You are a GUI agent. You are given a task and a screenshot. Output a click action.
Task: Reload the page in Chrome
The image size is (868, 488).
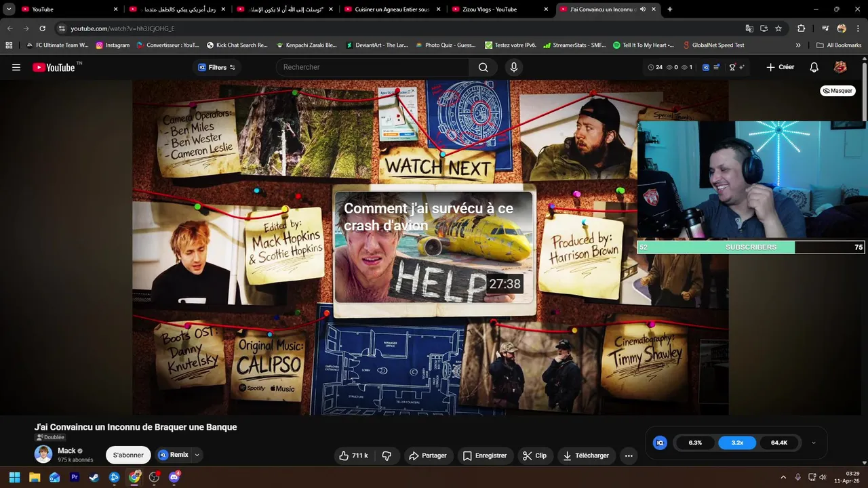tap(42, 28)
